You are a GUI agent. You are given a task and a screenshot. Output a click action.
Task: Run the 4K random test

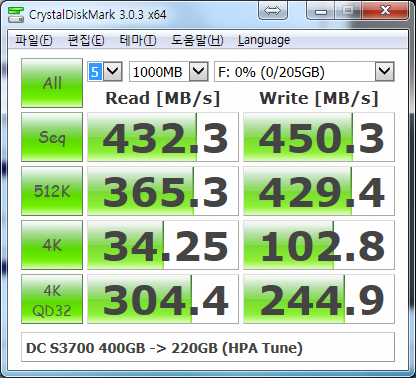[x=52, y=245]
